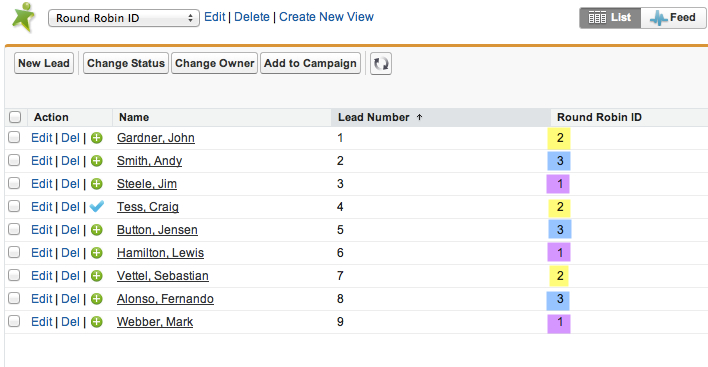
Task: Check the box for Vettel, Sebastian
Action: (x=14, y=275)
